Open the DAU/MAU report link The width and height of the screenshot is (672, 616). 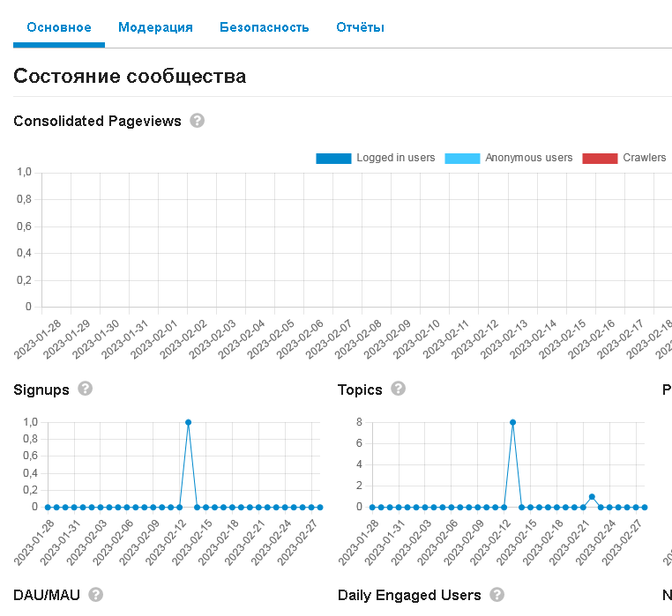tap(47, 595)
